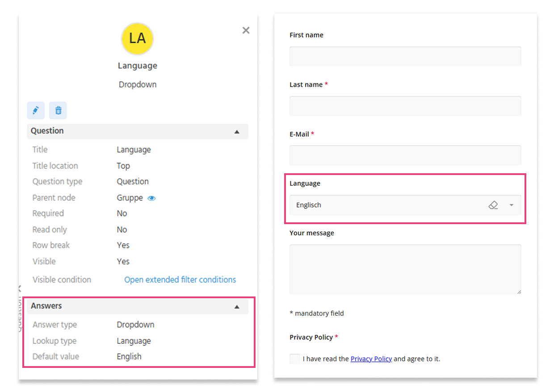Clear the Language dropdown with eraser icon
554x392 pixels.
pyautogui.click(x=493, y=205)
